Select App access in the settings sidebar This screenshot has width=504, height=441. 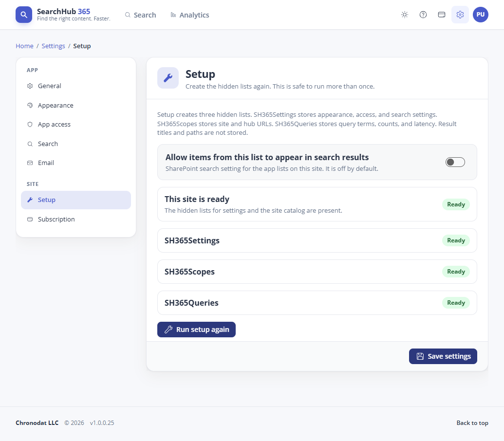tap(76, 125)
